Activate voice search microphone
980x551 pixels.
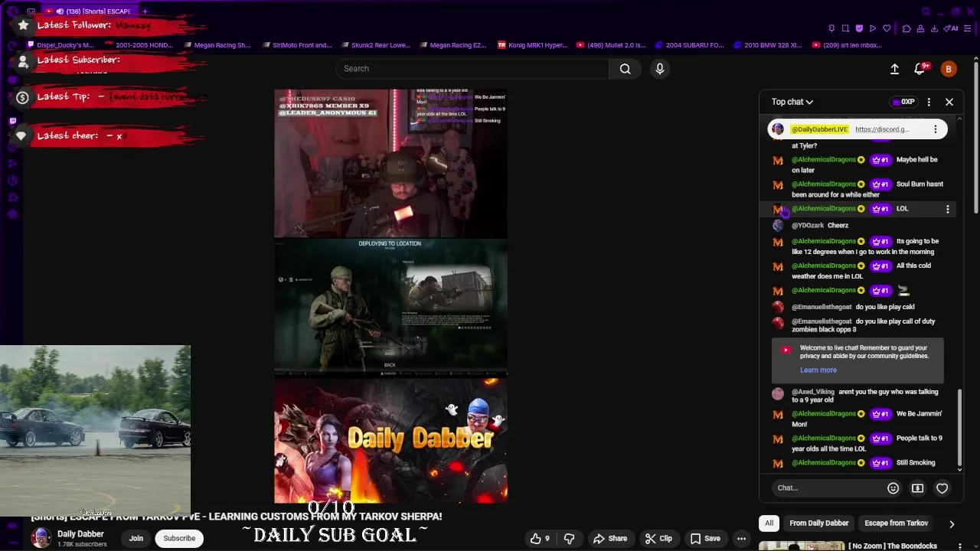[660, 69]
